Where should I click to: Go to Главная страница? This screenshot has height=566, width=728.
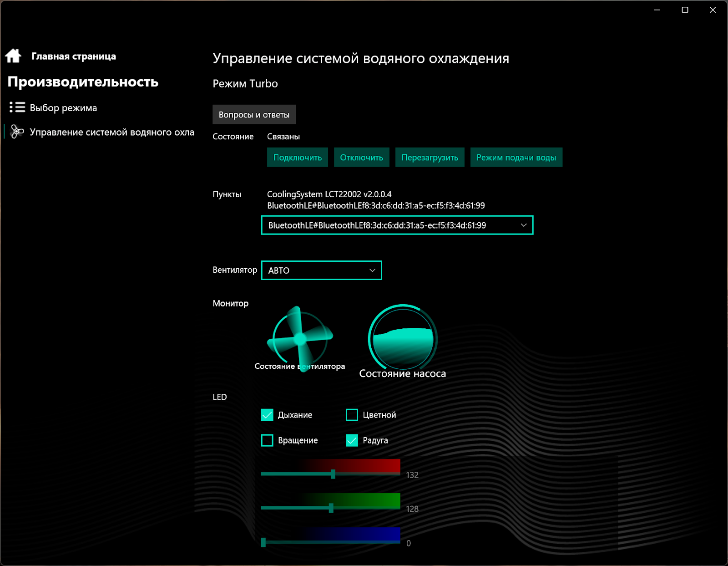pyautogui.click(x=74, y=56)
